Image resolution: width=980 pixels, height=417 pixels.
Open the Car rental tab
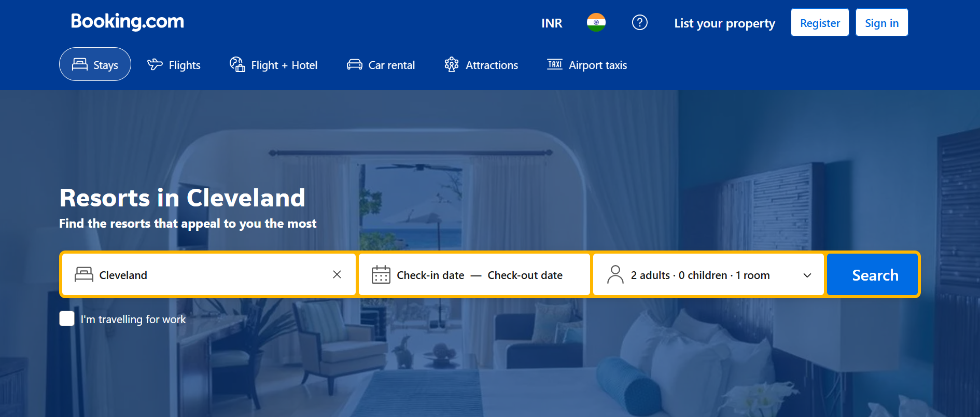[x=381, y=65]
